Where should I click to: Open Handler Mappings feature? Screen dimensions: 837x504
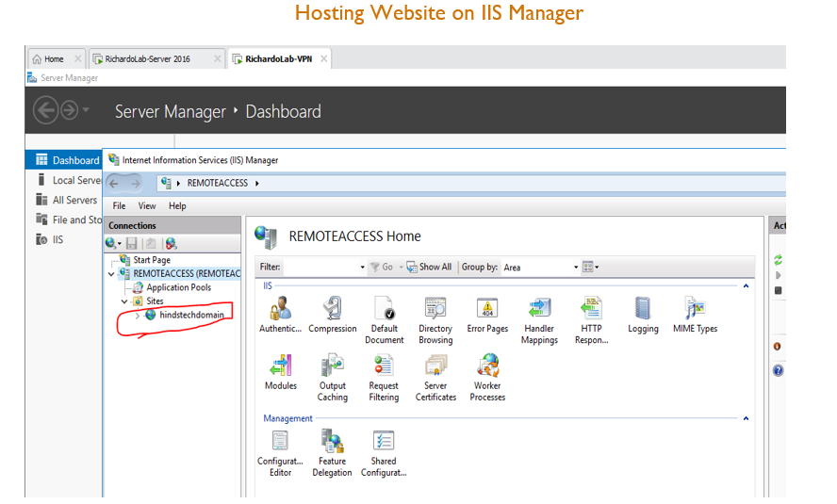[x=539, y=320]
